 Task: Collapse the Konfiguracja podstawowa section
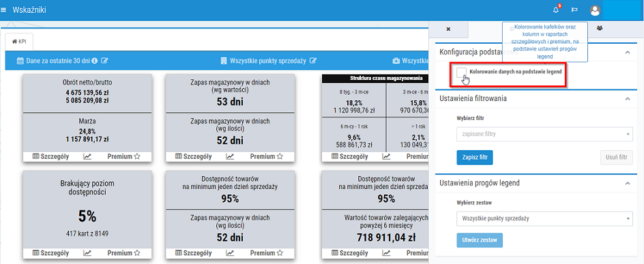pos(627,52)
